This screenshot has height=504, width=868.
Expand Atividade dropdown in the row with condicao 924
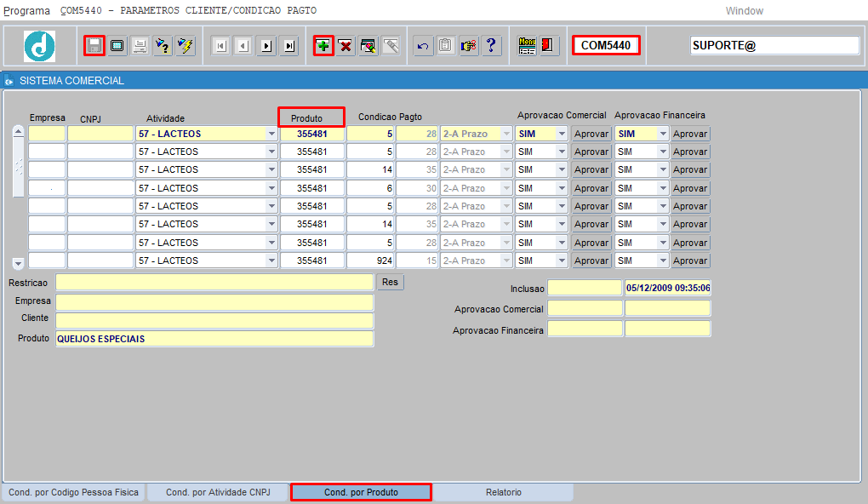coord(271,261)
